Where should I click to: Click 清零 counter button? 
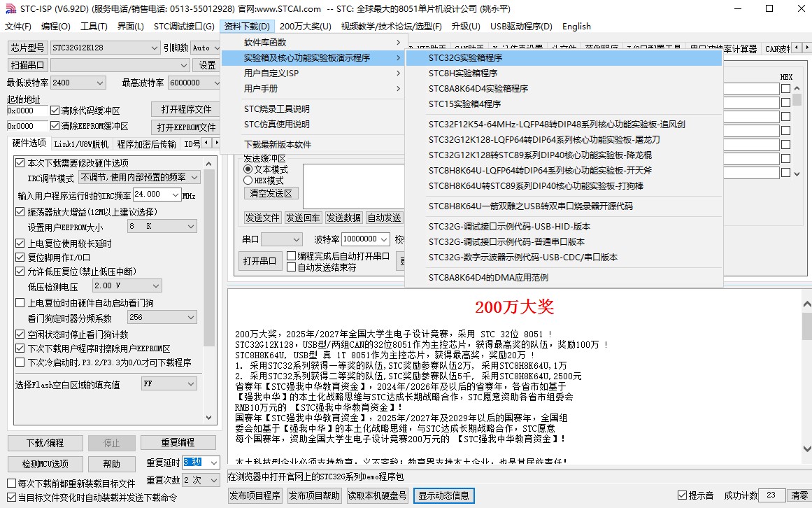point(799,495)
